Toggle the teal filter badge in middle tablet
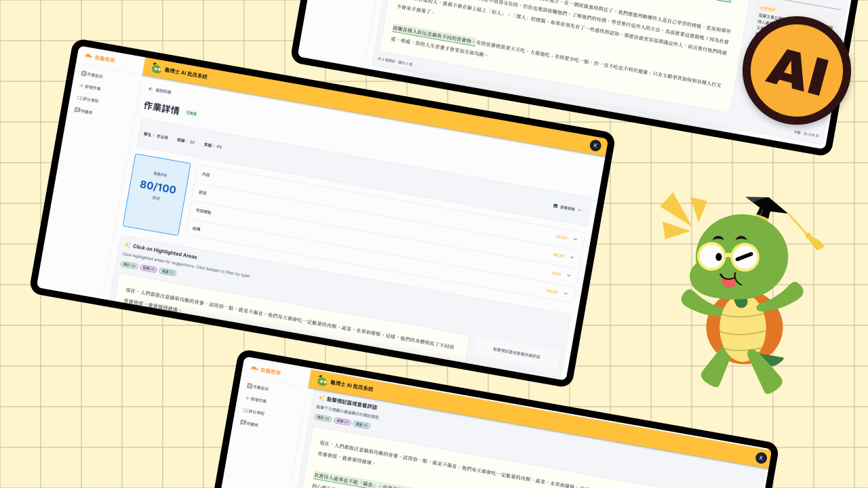 (x=167, y=272)
